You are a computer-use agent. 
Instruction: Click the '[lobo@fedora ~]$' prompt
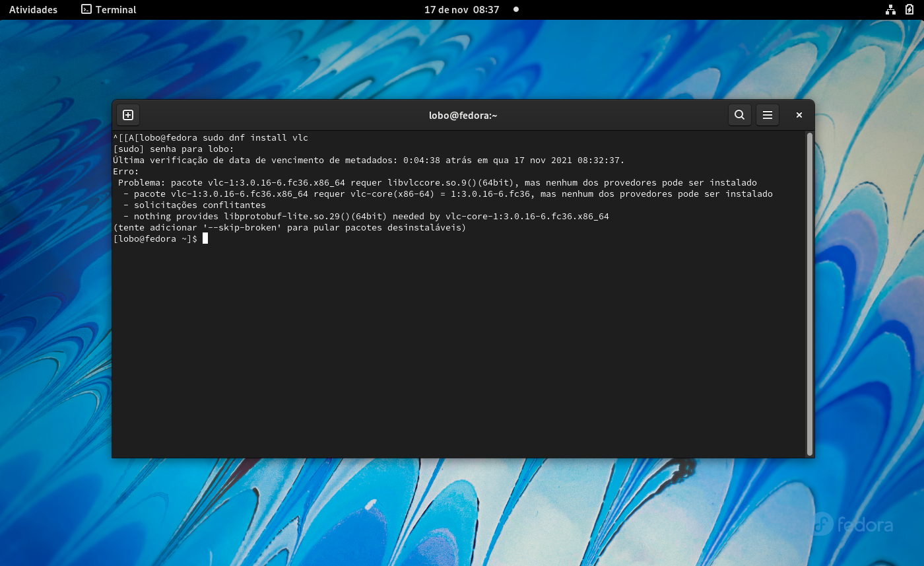tap(155, 239)
